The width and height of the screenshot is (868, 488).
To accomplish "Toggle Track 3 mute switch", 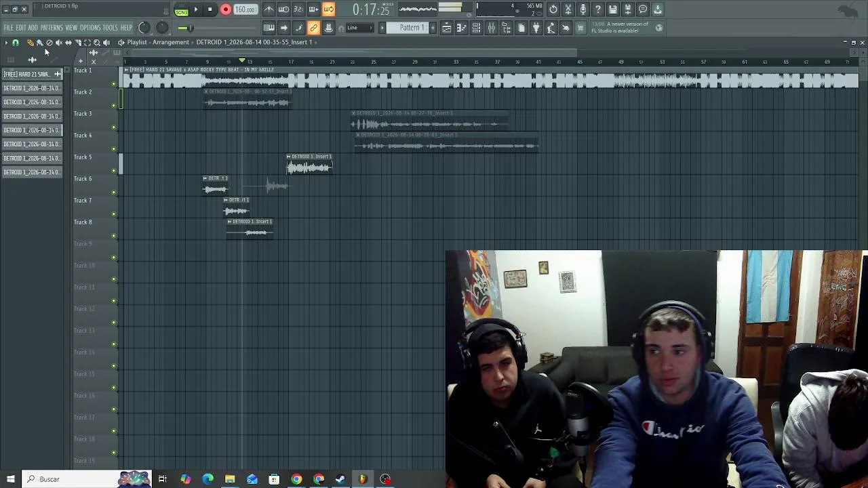I will (114, 127).
